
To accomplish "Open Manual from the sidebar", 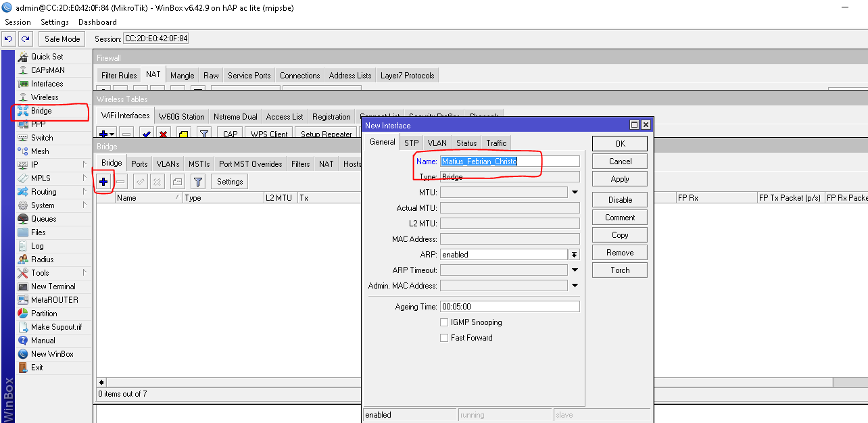I will [x=43, y=341].
